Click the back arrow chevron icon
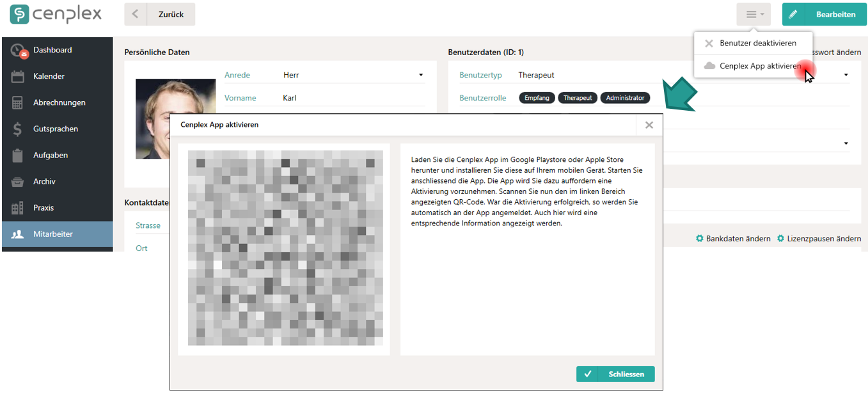Screen dimensions: 868x395 pos(136,14)
